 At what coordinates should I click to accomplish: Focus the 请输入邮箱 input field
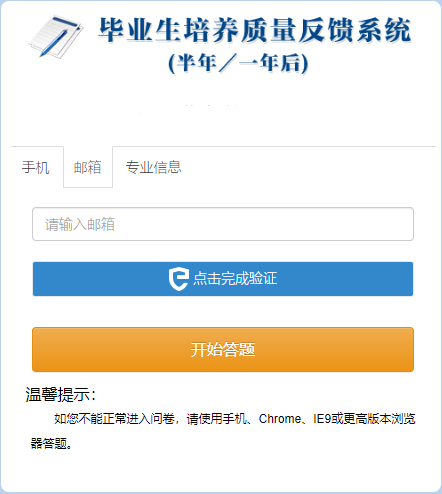[x=223, y=224]
